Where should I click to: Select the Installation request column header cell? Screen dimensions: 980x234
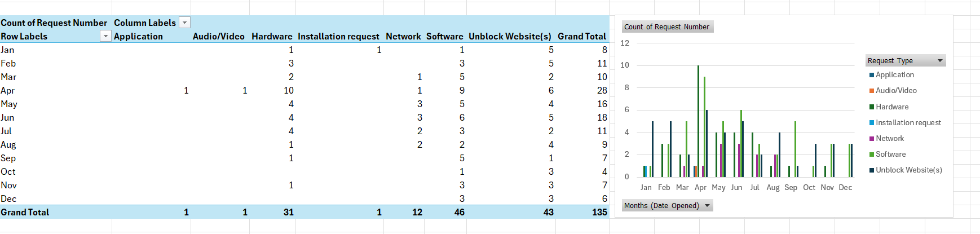[x=339, y=36]
